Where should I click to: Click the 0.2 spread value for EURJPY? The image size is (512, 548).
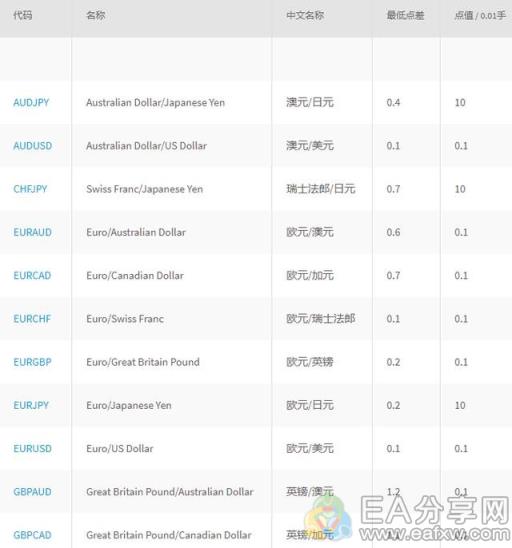(393, 405)
